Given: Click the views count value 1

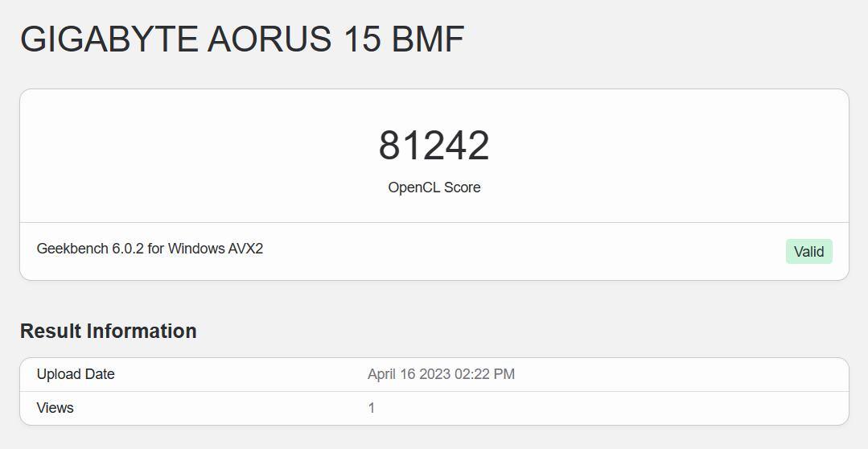Looking at the screenshot, I should click(372, 408).
